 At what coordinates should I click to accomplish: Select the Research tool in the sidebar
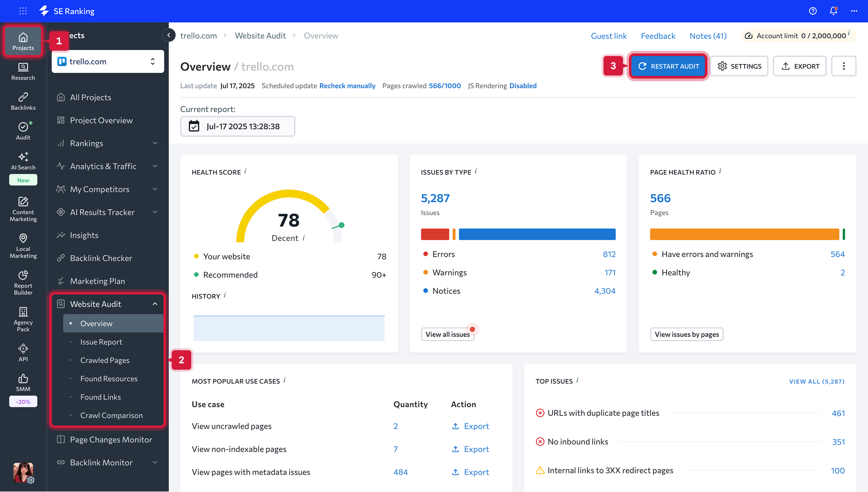coord(23,71)
